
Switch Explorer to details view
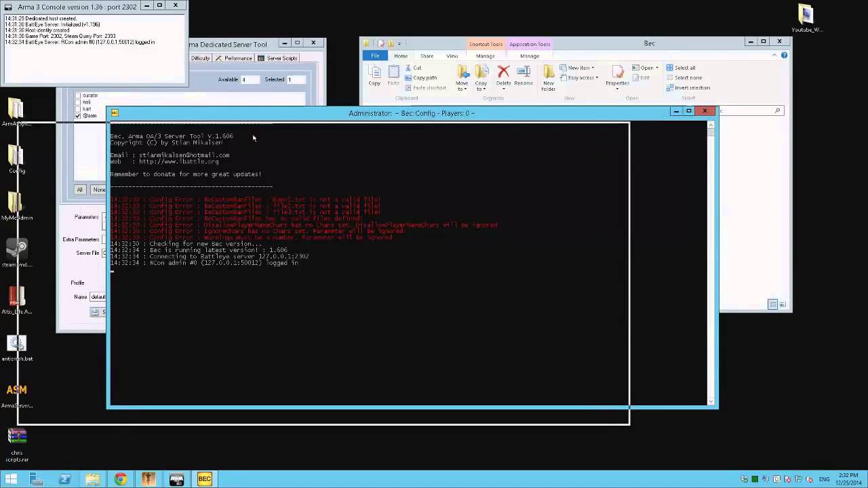pyautogui.click(x=772, y=305)
